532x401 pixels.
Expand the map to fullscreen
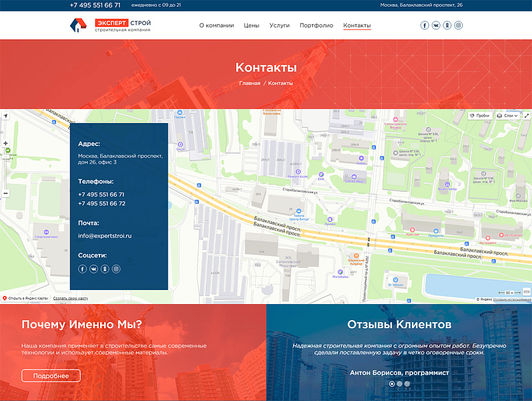[x=525, y=116]
